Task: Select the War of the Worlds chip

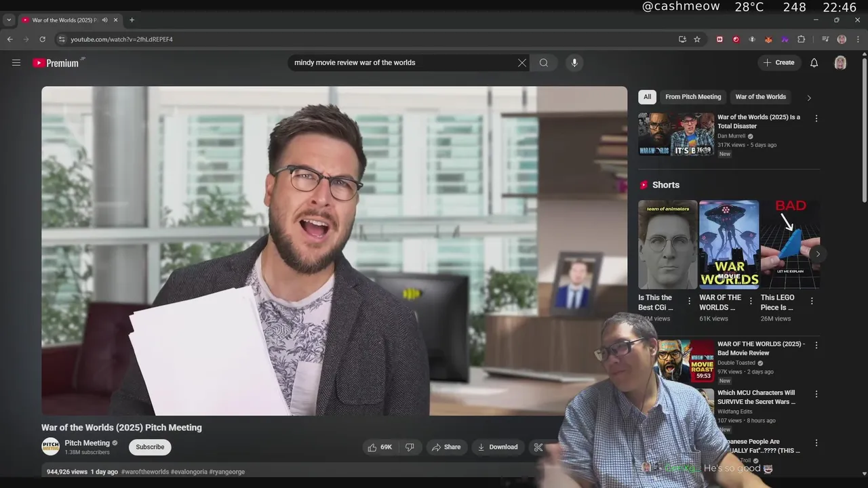Action: point(760,97)
